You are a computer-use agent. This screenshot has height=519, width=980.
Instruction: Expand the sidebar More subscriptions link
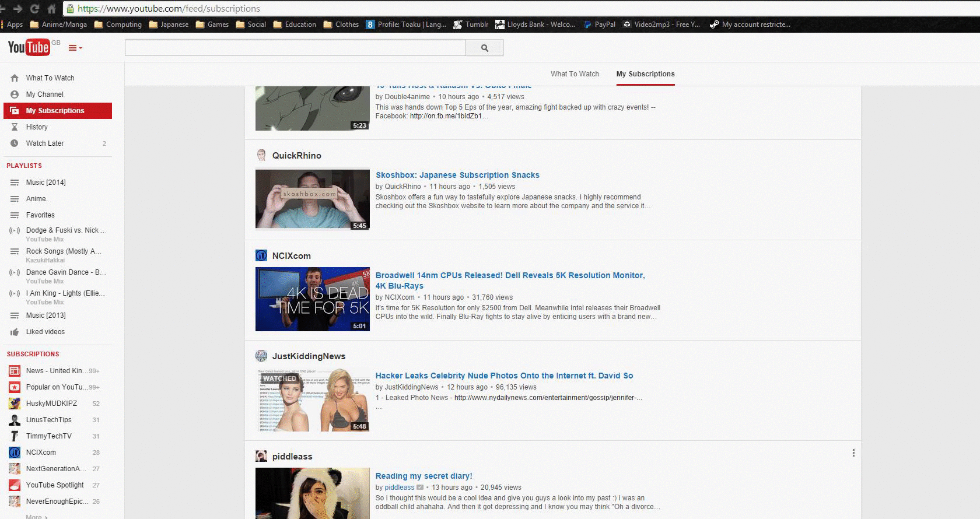pyautogui.click(x=37, y=516)
